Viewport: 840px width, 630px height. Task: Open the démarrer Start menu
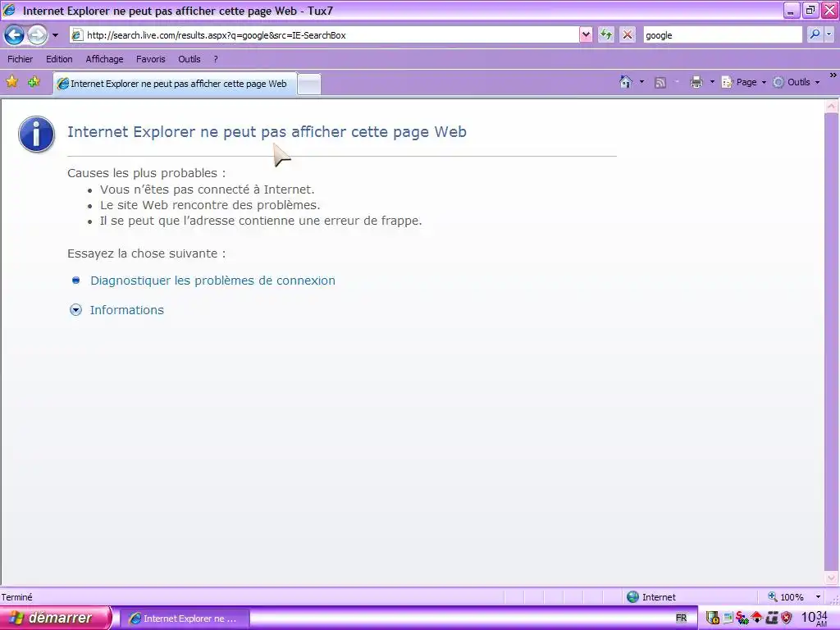56,619
